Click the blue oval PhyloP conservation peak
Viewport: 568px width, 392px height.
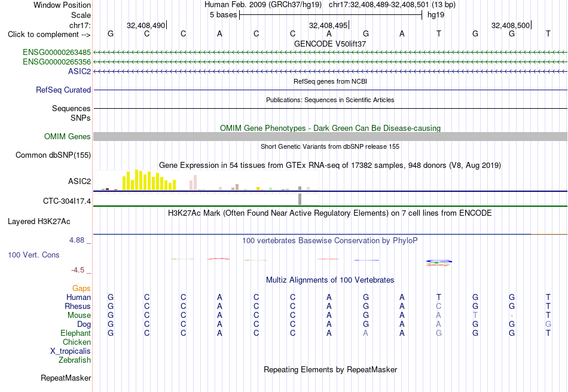(439, 261)
